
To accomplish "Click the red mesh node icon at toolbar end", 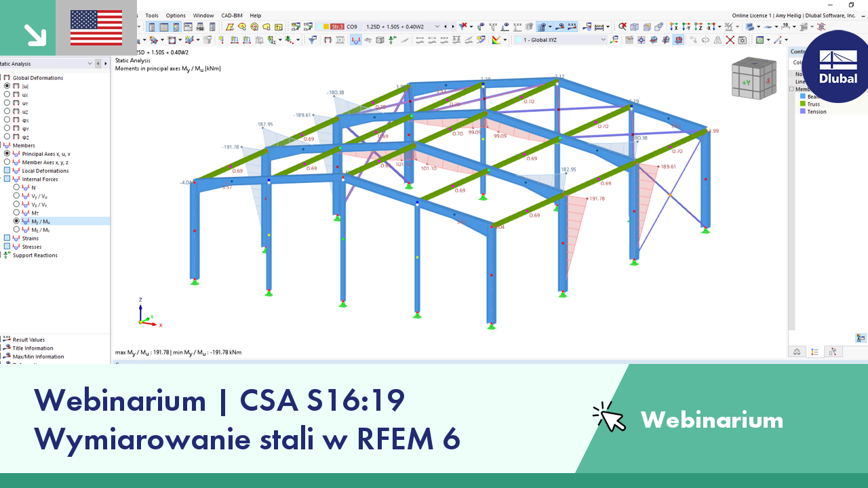I will click(x=821, y=26).
